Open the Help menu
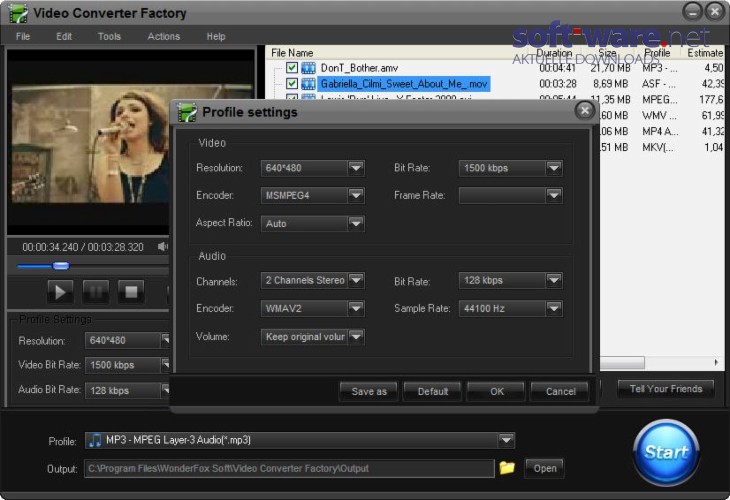The height and width of the screenshot is (500, 730). pos(216,36)
